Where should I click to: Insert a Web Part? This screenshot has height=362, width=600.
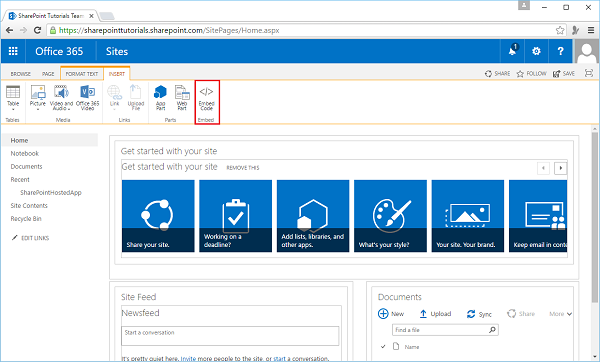point(182,98)
